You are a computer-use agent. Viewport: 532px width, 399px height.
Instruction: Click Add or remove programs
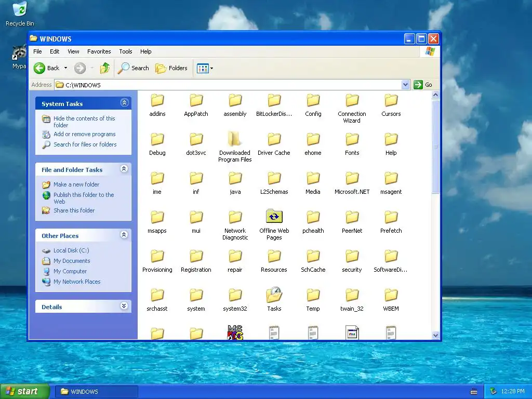pos(85,134)
